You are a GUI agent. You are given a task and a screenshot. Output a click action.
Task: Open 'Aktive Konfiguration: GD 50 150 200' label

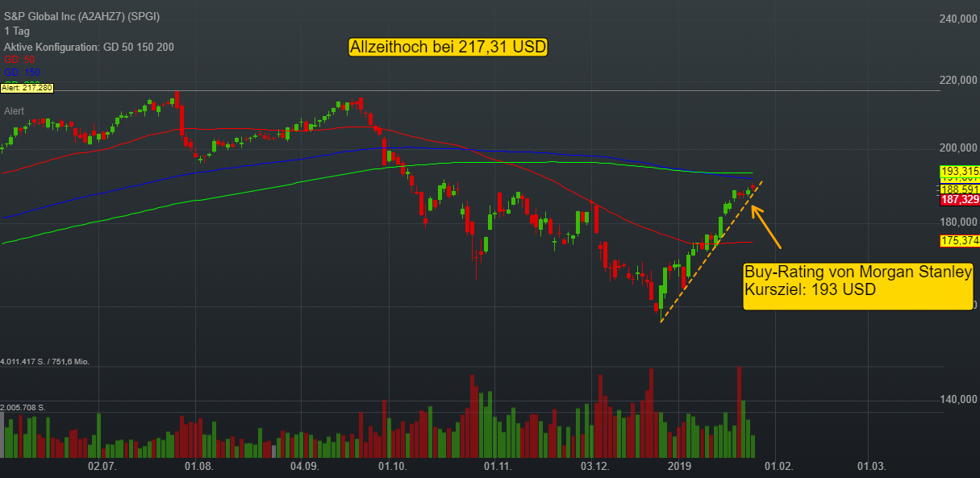tap(89, 47)
